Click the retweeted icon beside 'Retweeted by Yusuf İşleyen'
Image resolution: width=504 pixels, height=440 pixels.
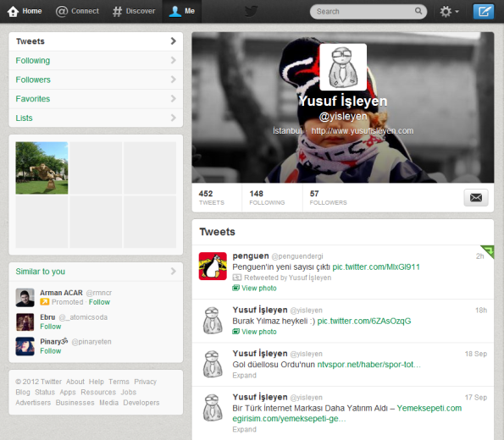pyautogui.click(x=237, y=278)
